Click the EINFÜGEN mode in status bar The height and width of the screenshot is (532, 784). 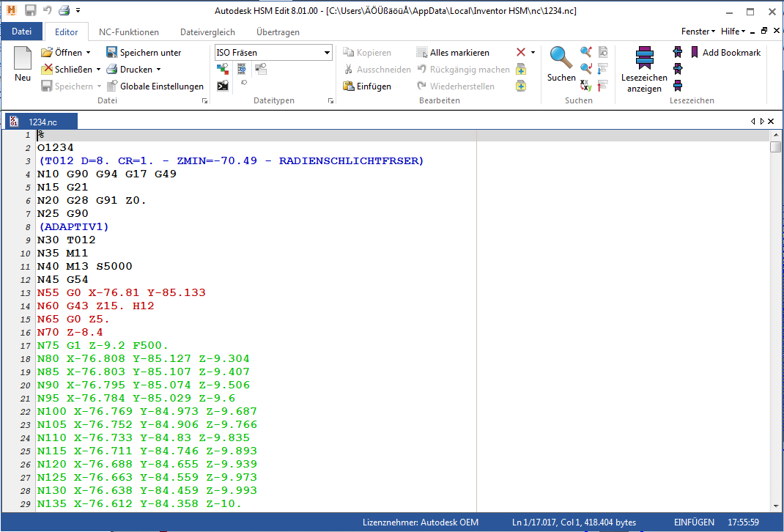(694, 522)
